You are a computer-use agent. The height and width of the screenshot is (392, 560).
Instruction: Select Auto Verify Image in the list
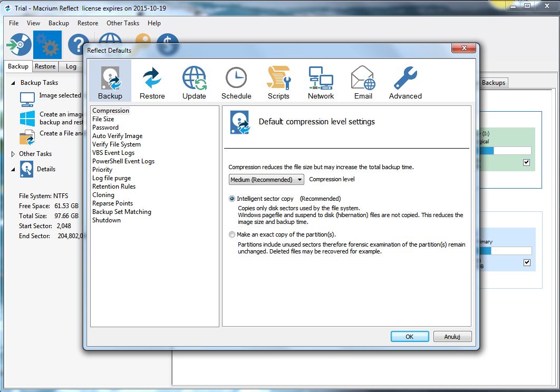click(x=117, y=136)
